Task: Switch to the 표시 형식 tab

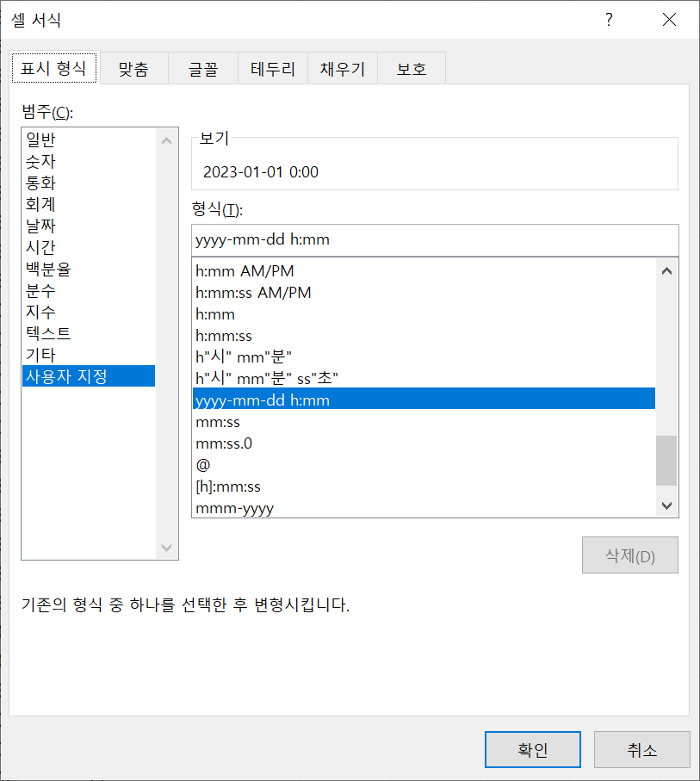Action: [x=54, y=68]
